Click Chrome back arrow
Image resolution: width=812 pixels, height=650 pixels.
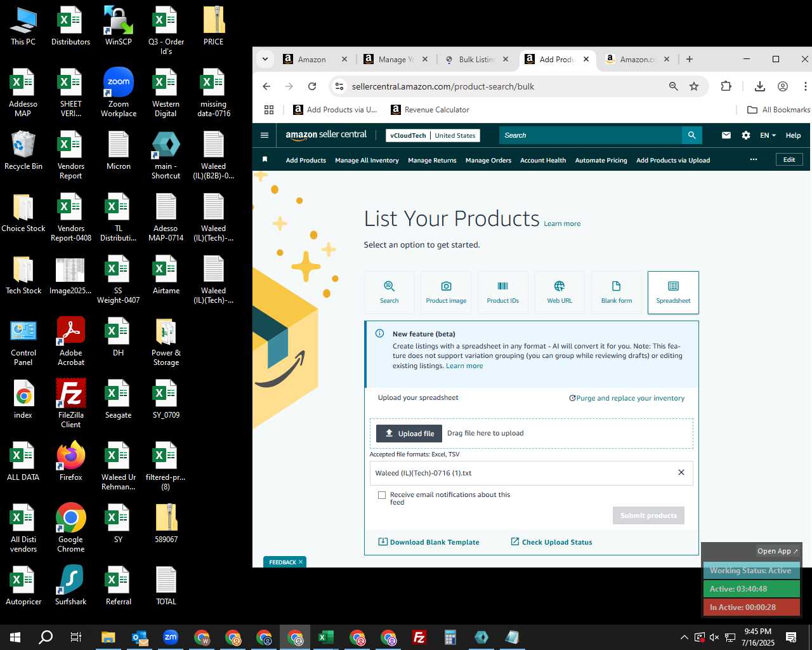point(266,86)
